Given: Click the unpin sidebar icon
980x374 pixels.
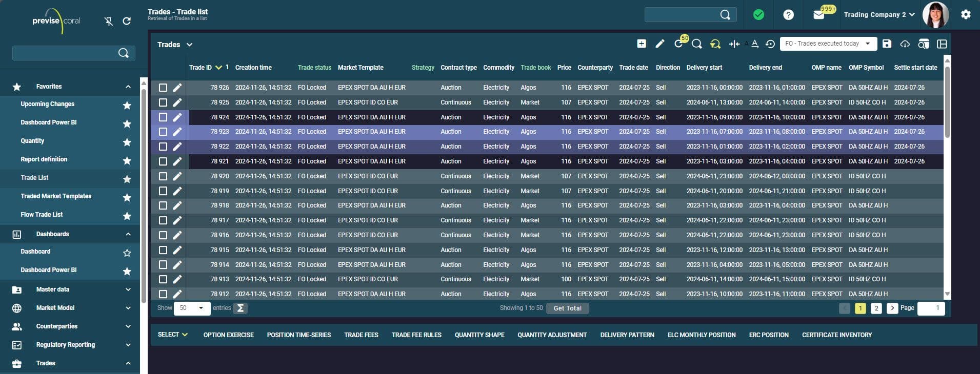Looking at the screenshot, I should tap(108, 21).
